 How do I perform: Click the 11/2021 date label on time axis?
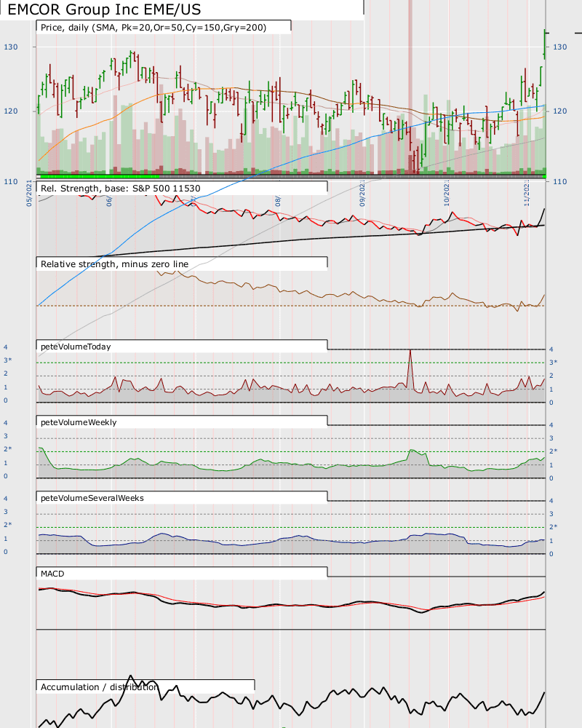tap(526, 193)
